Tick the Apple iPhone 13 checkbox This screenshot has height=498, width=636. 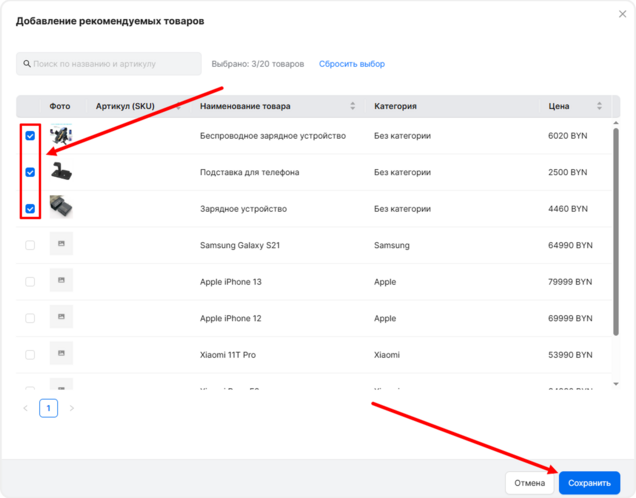point(30,282)
